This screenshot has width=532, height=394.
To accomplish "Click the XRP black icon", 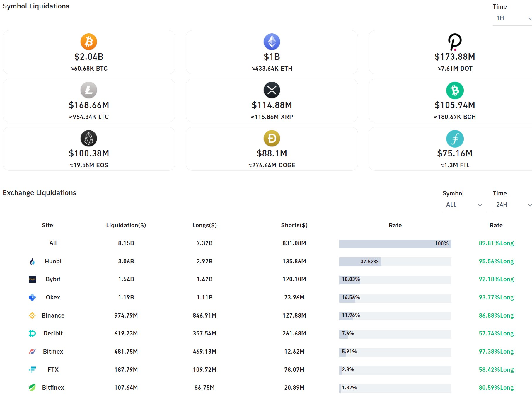I will coord(272,90).
